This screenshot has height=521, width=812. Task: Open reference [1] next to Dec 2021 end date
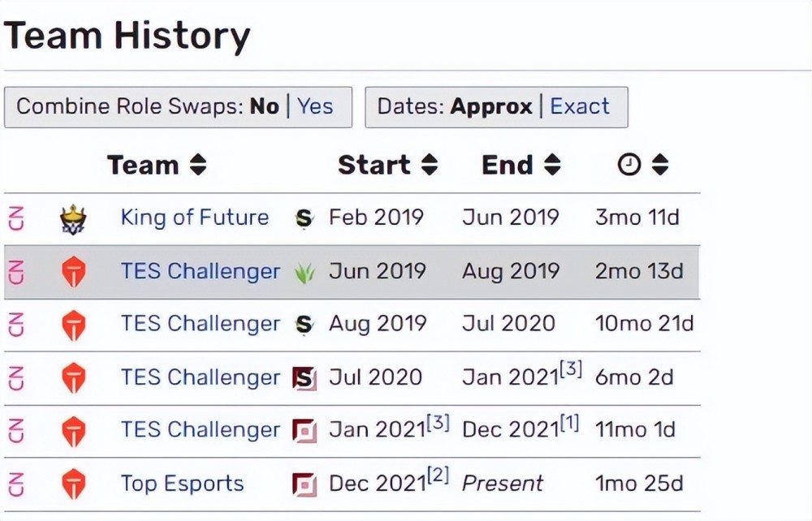click(569, 423)
